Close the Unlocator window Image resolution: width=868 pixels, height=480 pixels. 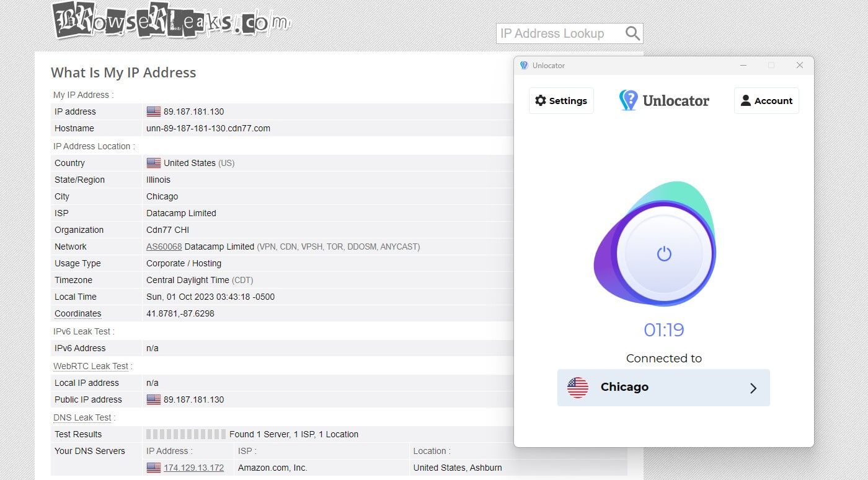(800, 65)
